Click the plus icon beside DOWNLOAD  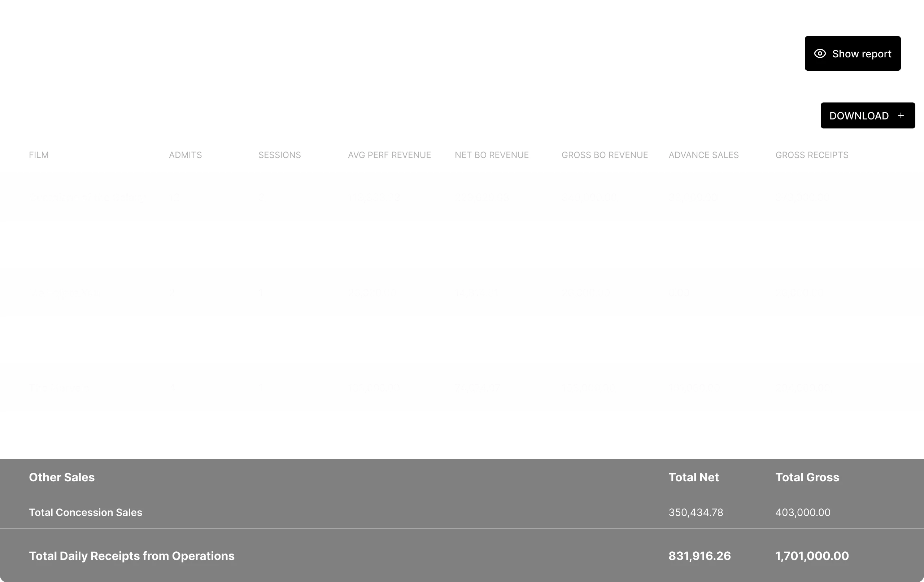point(901,116)
